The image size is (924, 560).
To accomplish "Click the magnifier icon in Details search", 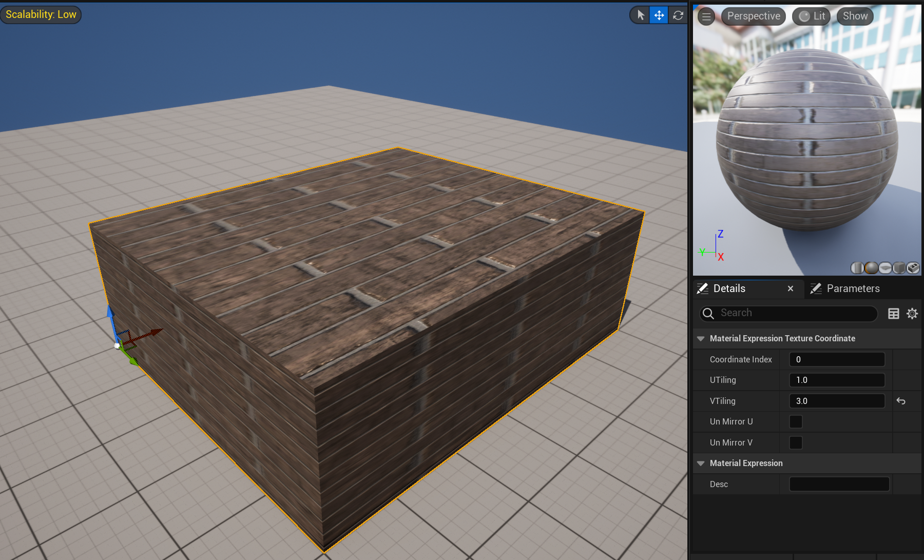I will 708,313.
